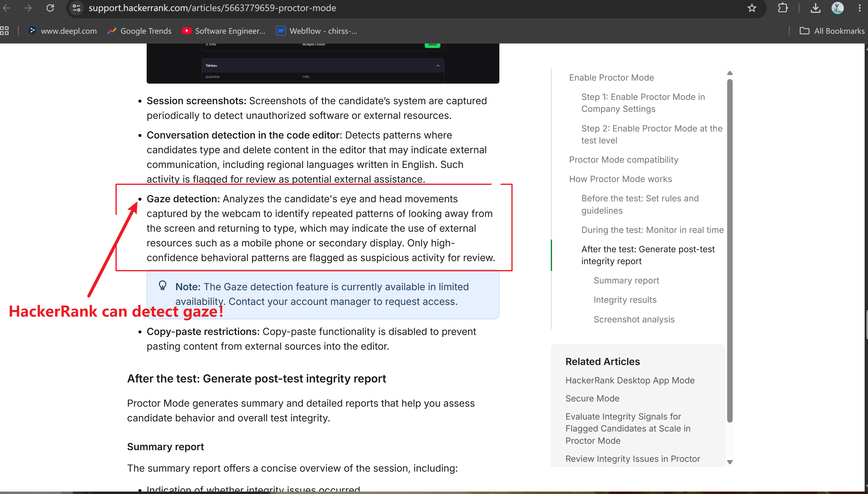Viewport: 868px width, 494px height.
Task: Select After the test: Generate post-test integrity report
Action: (x=648, y=255)
